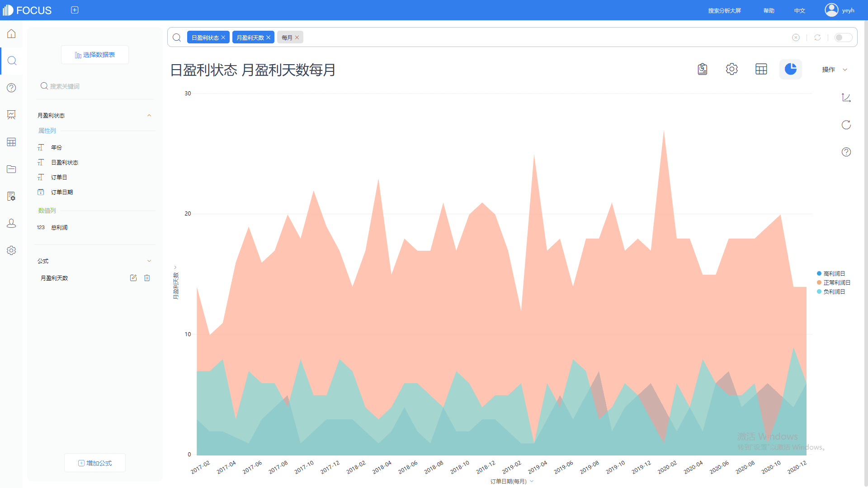Open the 操作 dropdown menu
The width and height of the screenshot is (868, 488).
click(835, 70)
